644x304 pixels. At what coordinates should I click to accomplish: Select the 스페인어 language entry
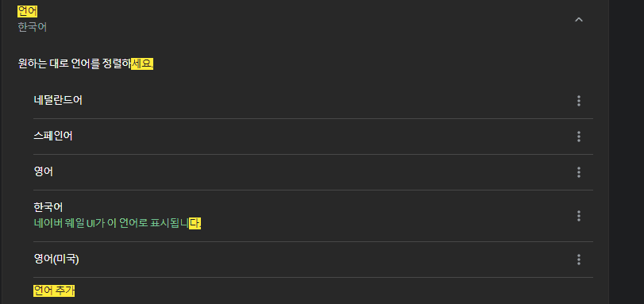(x=53, y=136)
